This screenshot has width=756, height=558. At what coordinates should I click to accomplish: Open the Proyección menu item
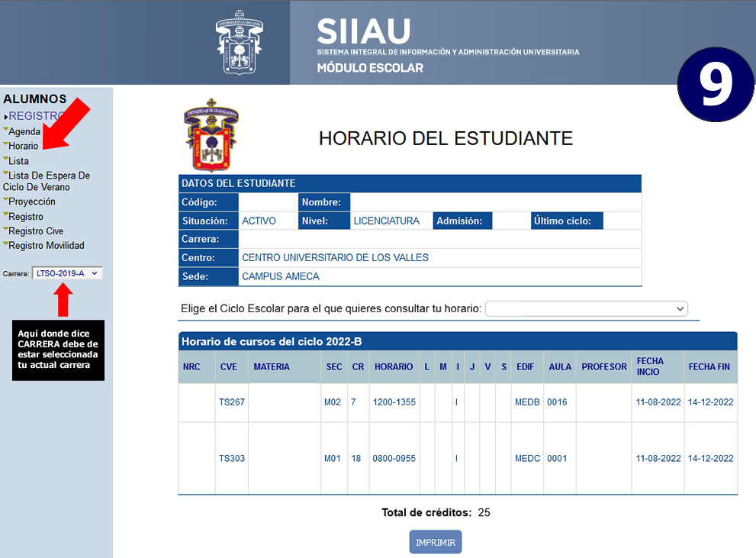(32, 201)
